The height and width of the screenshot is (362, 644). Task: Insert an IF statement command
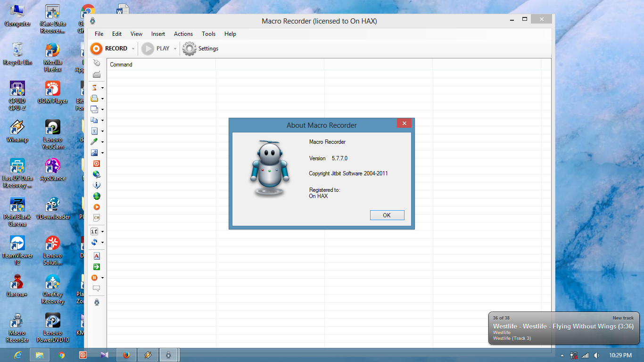[95, 231]
